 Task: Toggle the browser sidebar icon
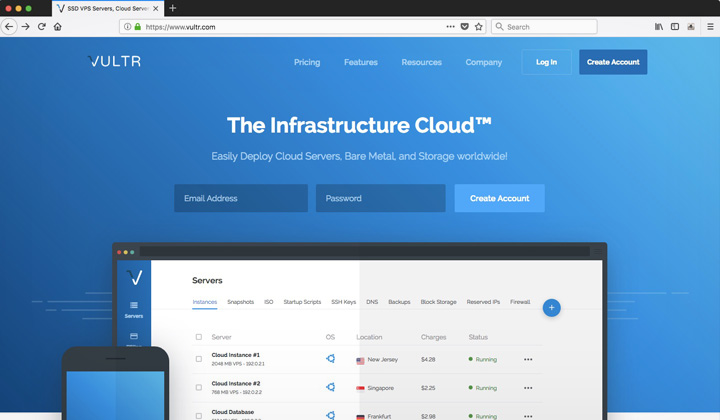tap(675, 27)
